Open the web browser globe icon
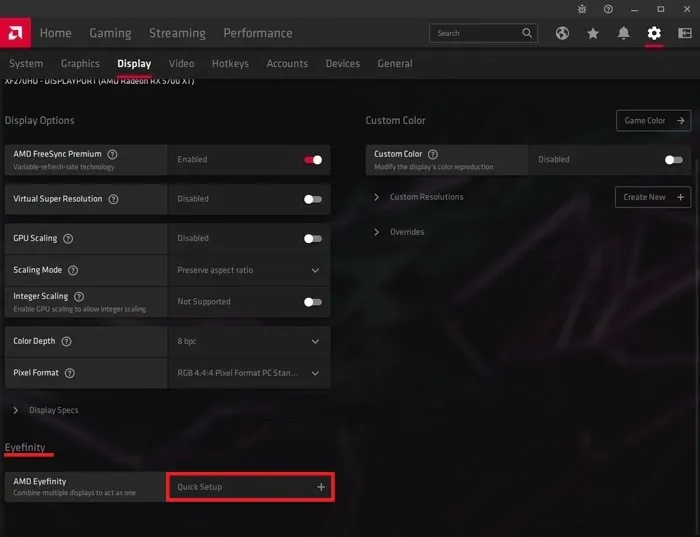 tap(563, 33)
